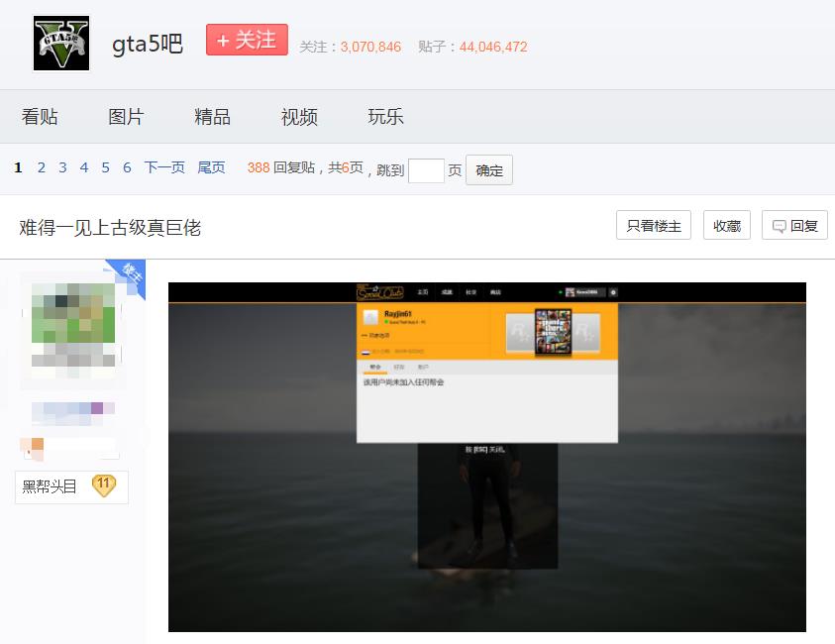Switch to the 图片 tab
This screenshot has width=835, height=644.
[126, 117]
